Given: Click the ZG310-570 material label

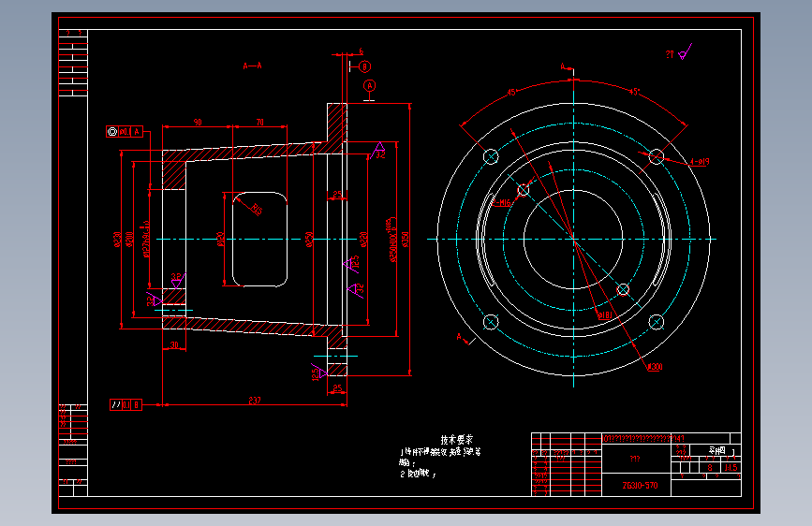Looking at the screenshot, I should [x=640, y=486].
